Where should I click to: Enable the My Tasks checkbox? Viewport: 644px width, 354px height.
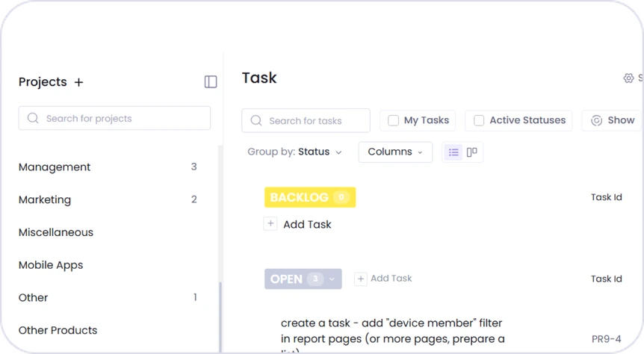click(393, 120)
